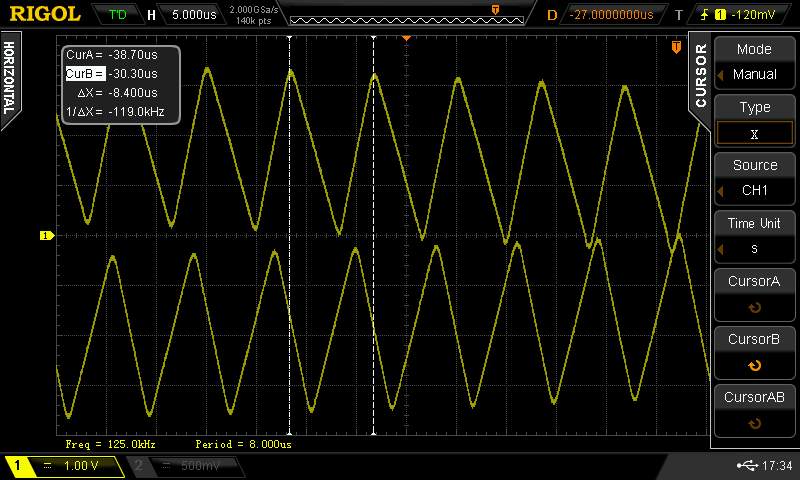Click the 5.000us horizontal timebase value
The height and width of the screenshot is (480, 800).
(192, 14)
